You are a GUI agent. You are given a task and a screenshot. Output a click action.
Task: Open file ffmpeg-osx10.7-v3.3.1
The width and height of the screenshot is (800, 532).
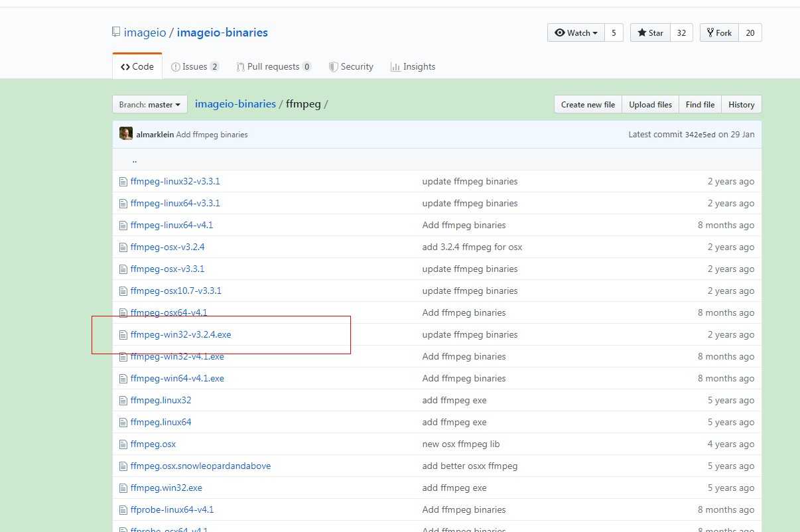176,291
